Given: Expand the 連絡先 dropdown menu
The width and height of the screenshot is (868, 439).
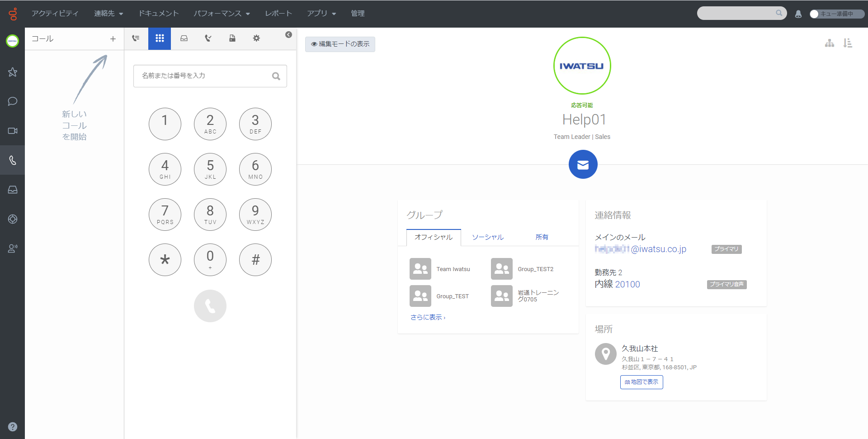Looking at the screenshot, I should tap(108, 14).
